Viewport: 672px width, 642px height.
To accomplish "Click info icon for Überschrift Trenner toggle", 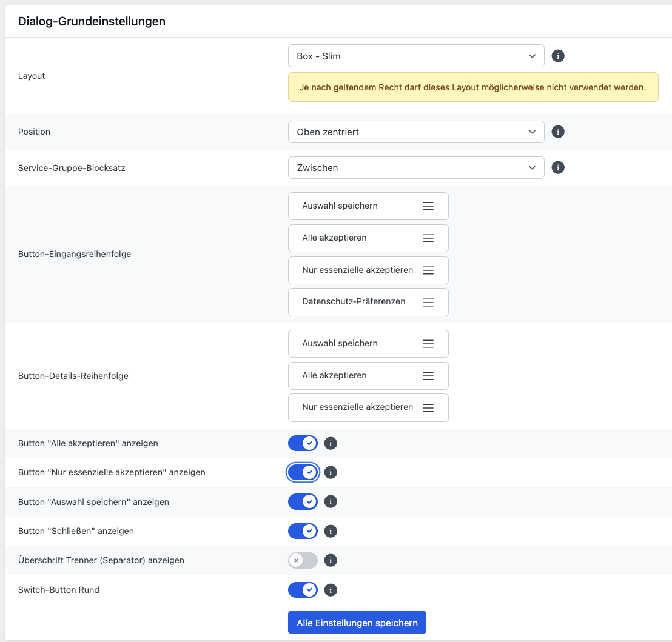I will (x=331, y=561).
